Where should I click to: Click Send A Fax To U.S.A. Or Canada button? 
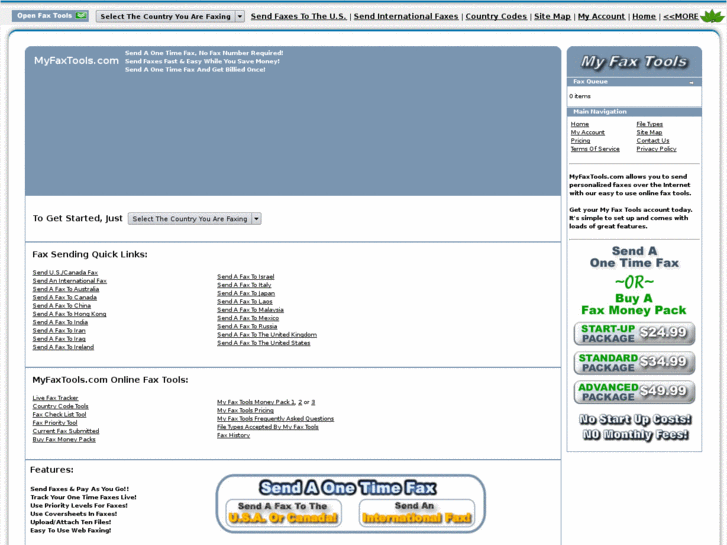(x=283, y=513)
